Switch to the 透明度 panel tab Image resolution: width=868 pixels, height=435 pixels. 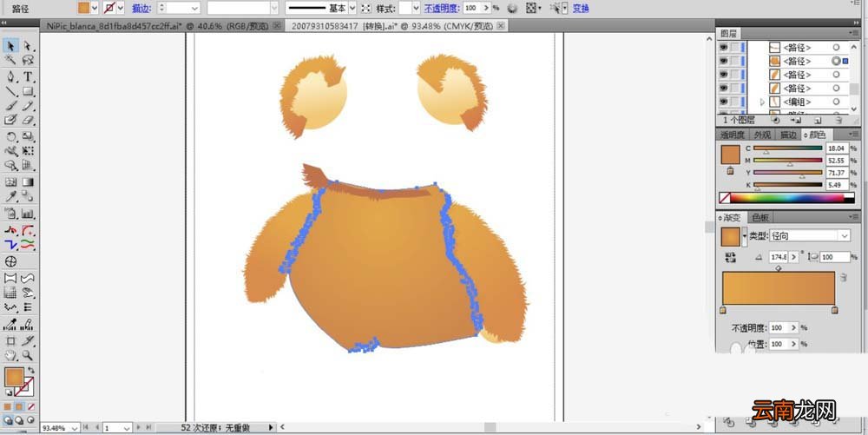pos(733,135)
